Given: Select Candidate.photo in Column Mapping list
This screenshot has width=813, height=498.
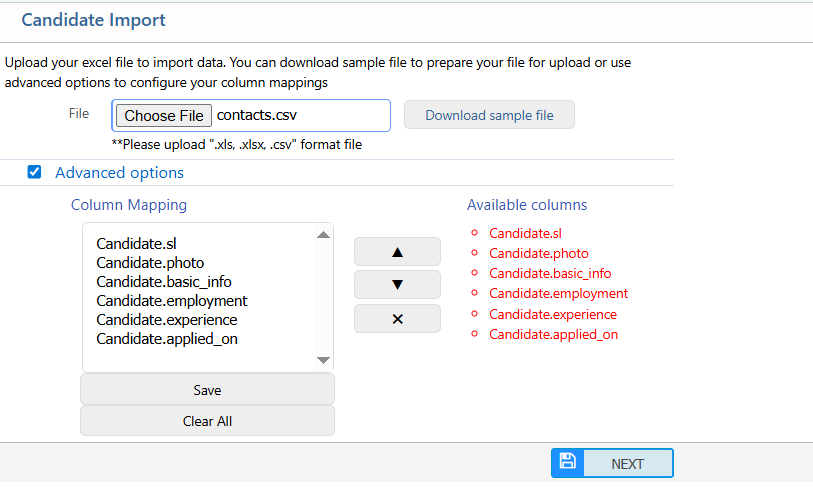Looking at the screenshot, I should pyautogui.click(x=150, y=263).
